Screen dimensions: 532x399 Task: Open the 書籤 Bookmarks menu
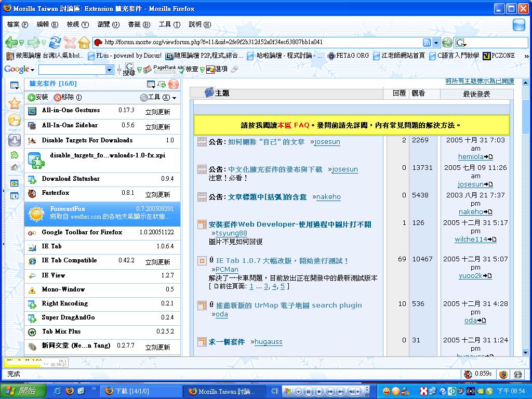click(139, 24)
